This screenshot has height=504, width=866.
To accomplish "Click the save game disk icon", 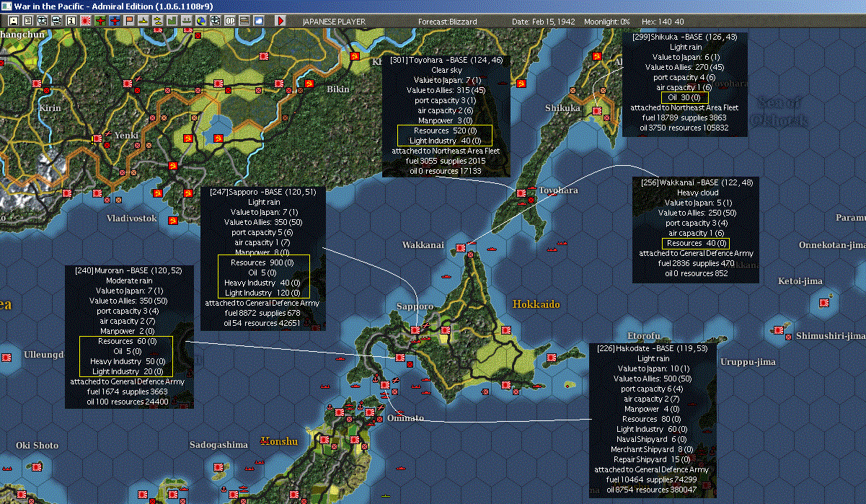I will click(x=14, y=21).
